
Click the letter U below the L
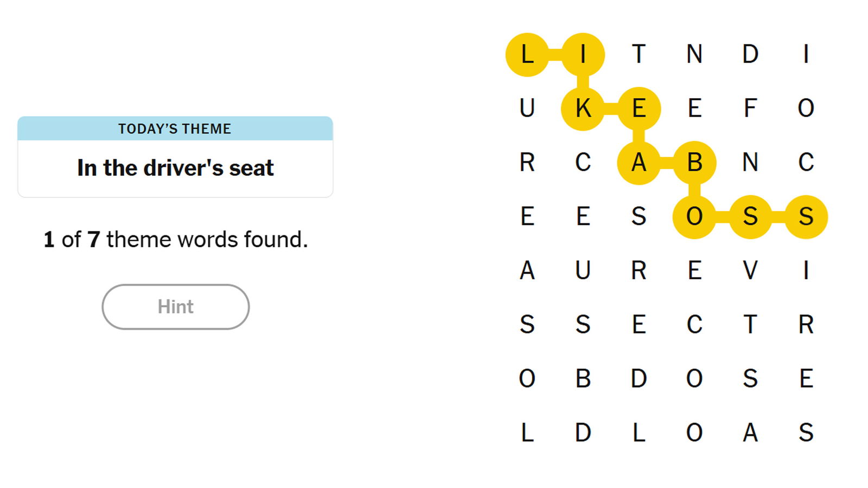[x=527, y=109]
